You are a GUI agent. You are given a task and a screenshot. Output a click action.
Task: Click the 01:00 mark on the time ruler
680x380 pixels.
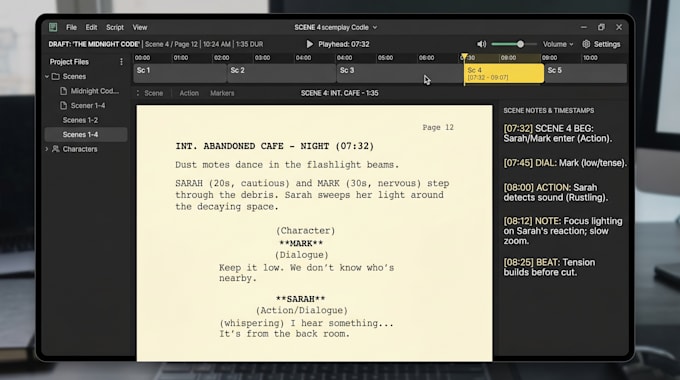coord(180,58)
